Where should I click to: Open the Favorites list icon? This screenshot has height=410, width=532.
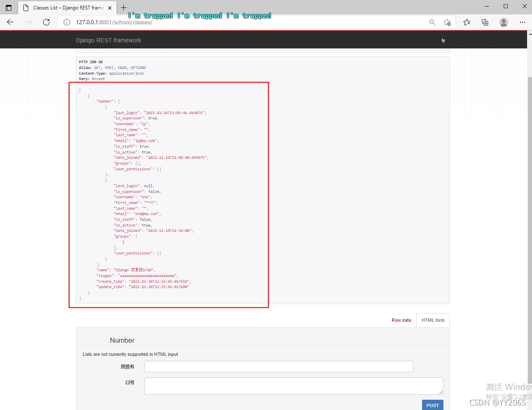(467, 22)
